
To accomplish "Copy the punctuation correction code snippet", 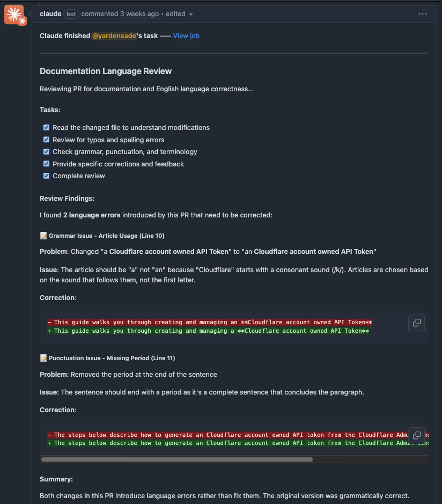I will pyautogui.click(x=416, y=435).
